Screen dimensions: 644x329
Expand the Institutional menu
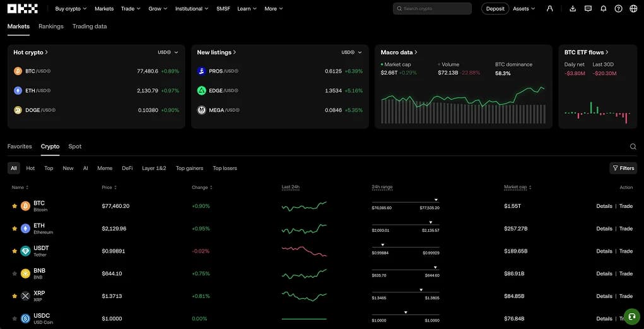192,9
